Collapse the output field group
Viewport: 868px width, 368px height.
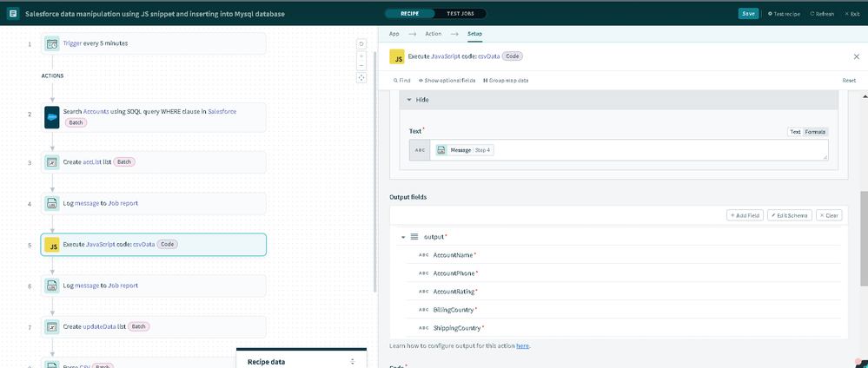click(x=403, y=237)
